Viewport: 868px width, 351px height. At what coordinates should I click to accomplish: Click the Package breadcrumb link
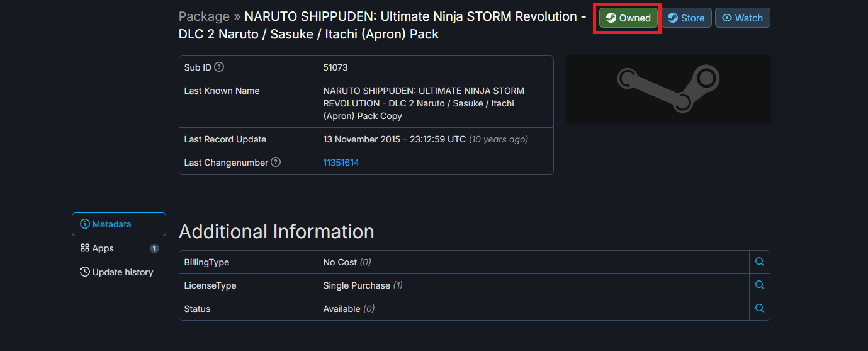(x=204, y=16)
